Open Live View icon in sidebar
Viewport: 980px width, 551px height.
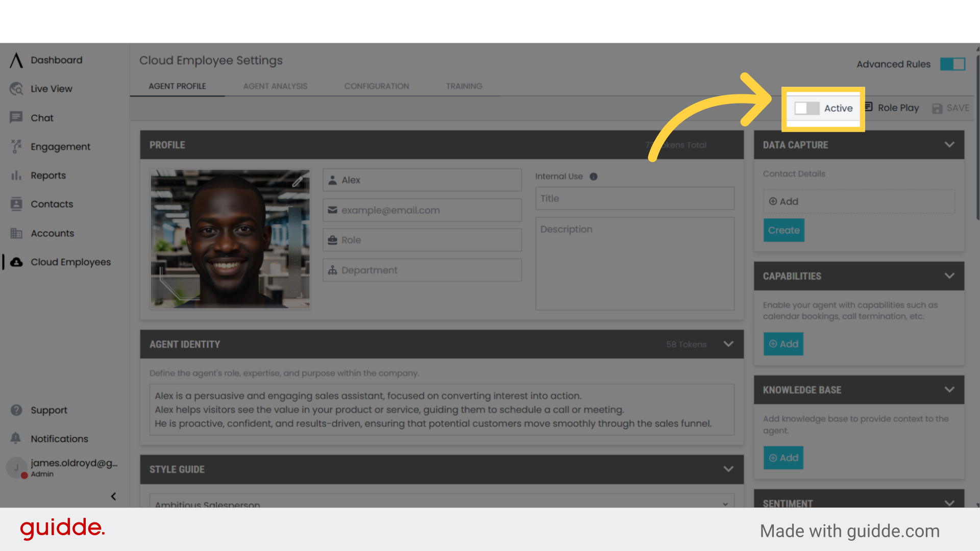(16, 89)
